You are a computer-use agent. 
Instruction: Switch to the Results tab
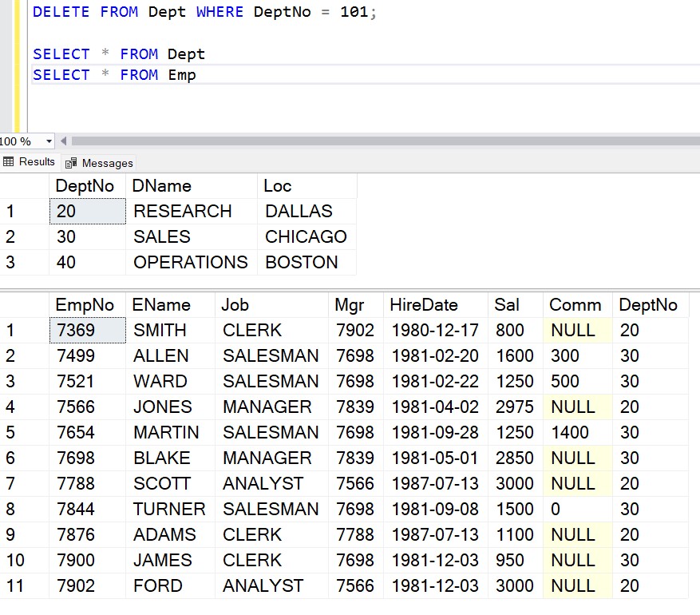[30, 161]
